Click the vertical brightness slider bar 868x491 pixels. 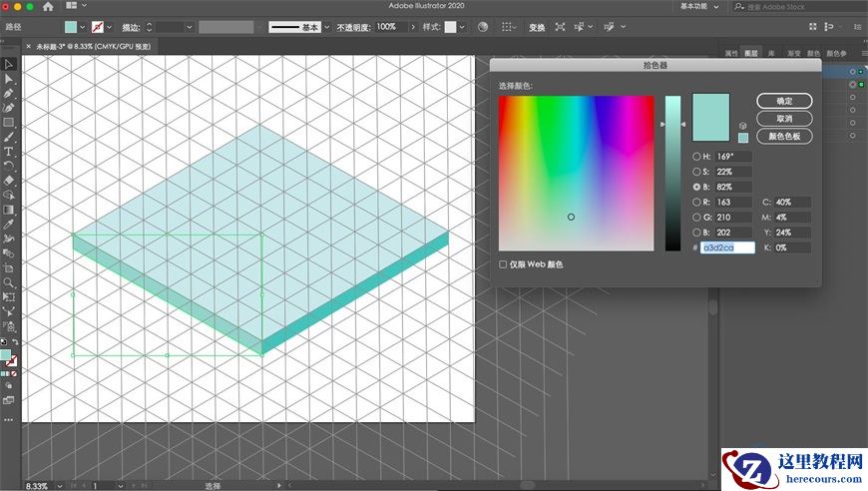click(672, 174)
